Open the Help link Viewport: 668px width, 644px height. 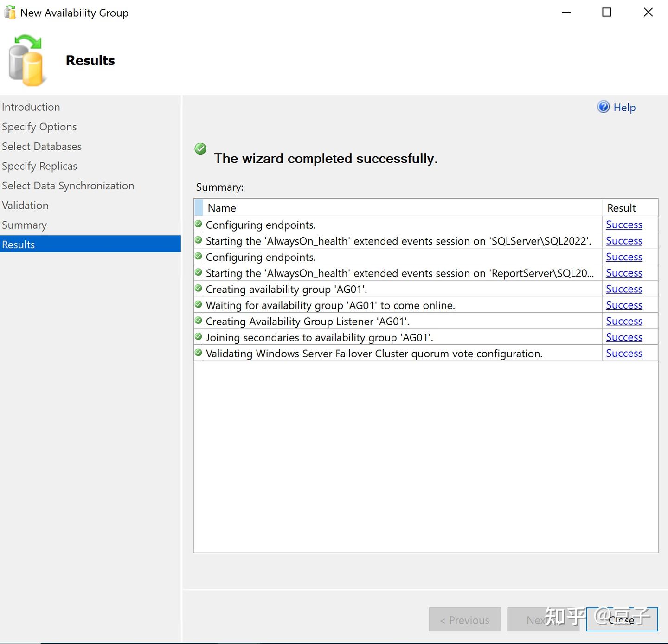pos(624,108)
